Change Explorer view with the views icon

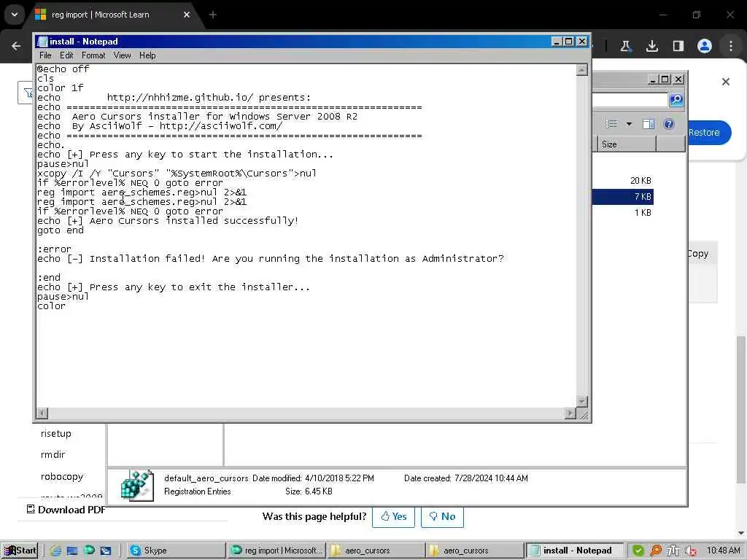(611, 124)
